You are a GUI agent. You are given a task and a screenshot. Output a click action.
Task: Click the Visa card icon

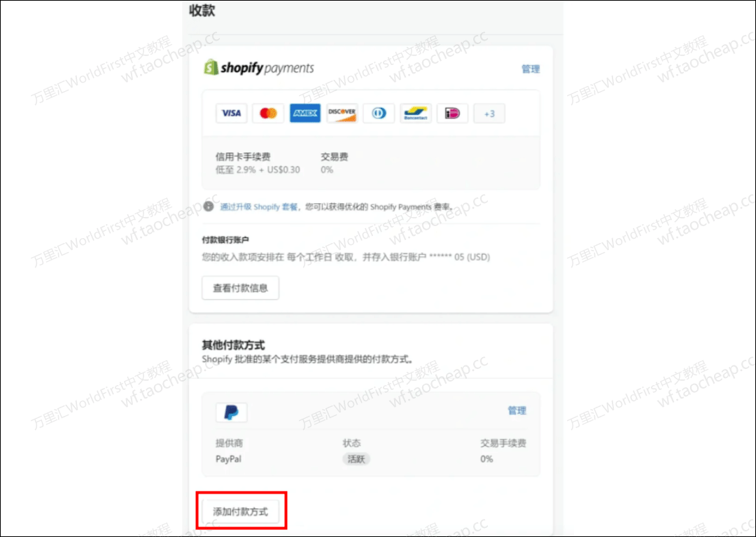232,113
